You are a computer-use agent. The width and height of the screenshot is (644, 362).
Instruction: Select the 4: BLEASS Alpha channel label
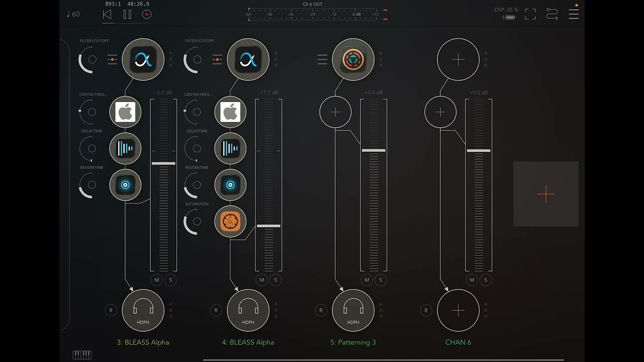[x=248, y=342]
